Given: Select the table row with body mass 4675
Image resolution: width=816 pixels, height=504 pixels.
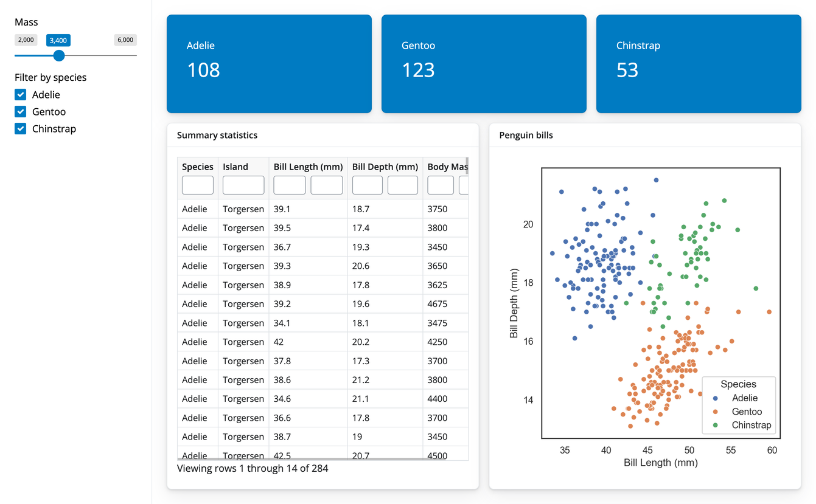Looking at the screenshot, I should [x=323, y=304].
